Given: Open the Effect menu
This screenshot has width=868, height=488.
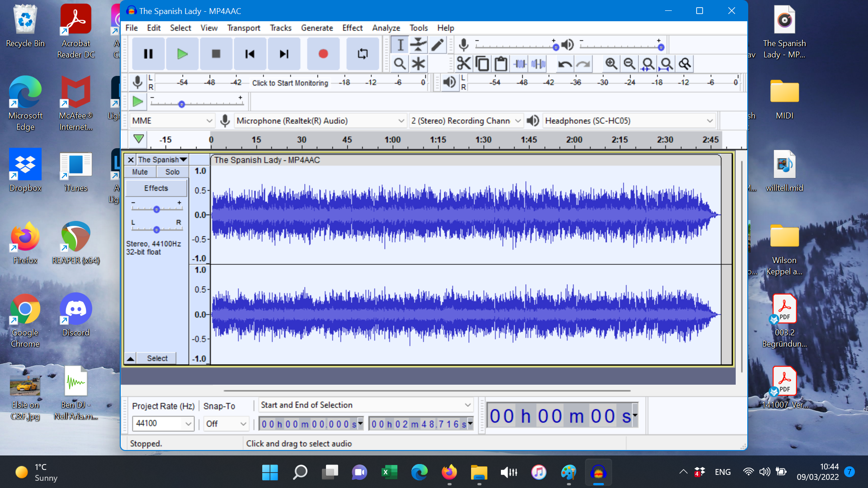Looking at the screenshot, I should coord(352,28).
